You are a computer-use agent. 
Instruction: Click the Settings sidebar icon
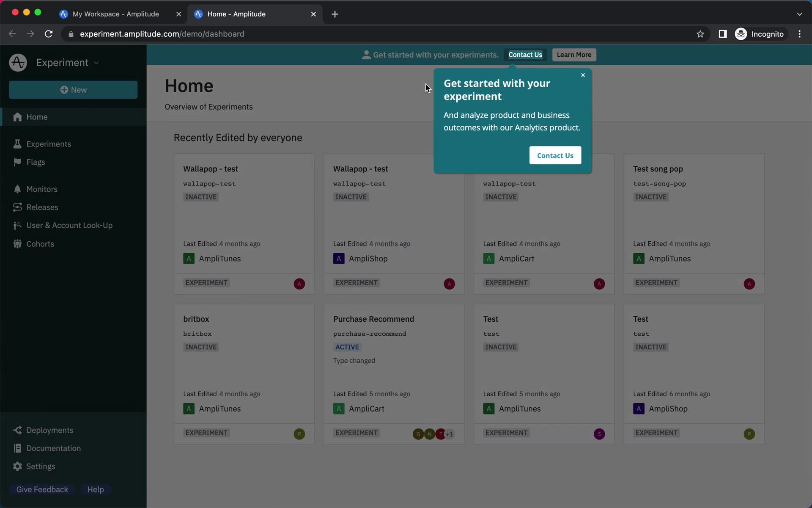coord(17,467)
